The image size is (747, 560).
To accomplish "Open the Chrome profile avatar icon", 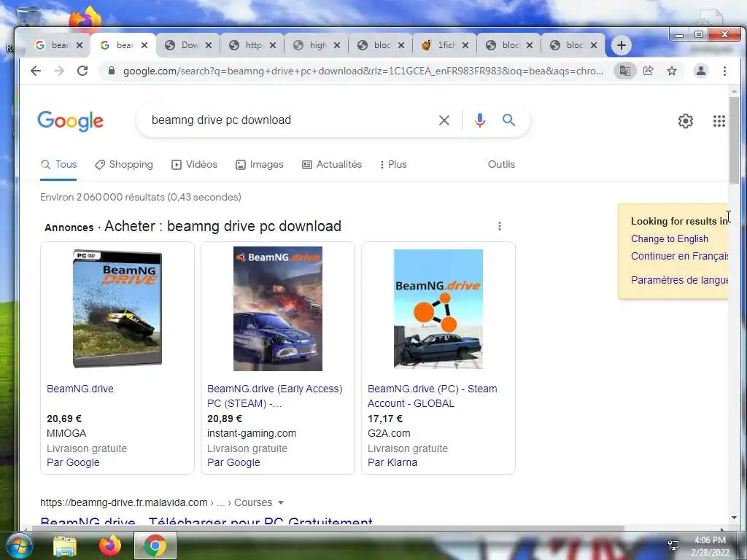I will pos(701,71).
